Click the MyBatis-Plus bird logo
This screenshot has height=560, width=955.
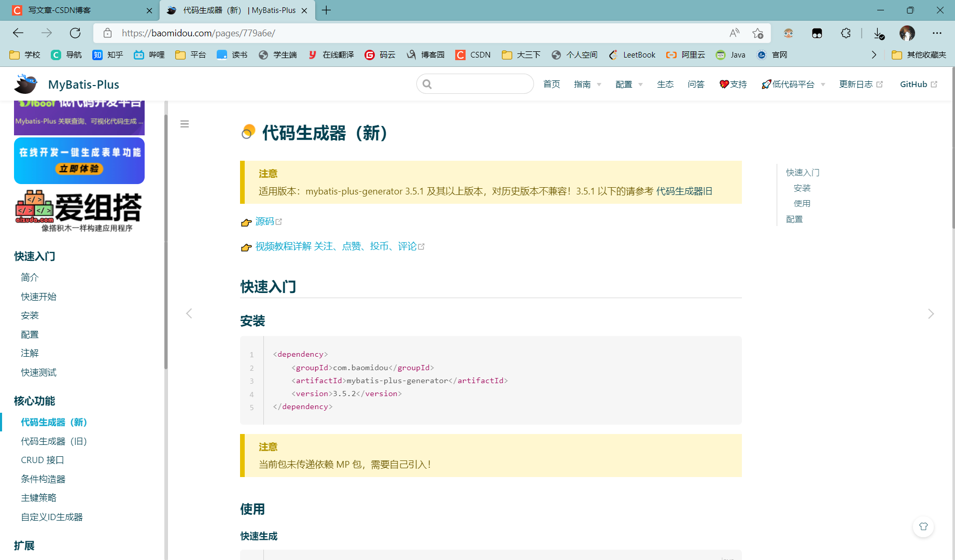tap(25, 84)
